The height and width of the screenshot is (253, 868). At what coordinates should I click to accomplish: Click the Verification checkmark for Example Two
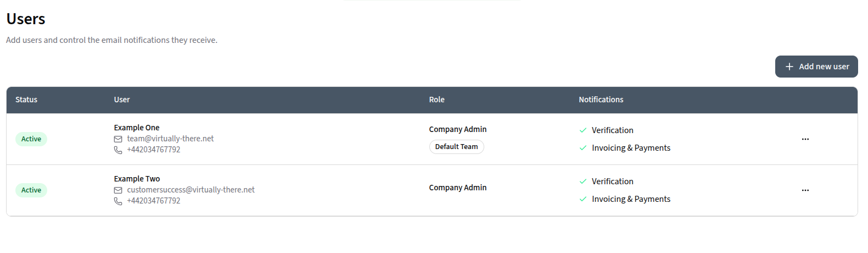point(583,182)
